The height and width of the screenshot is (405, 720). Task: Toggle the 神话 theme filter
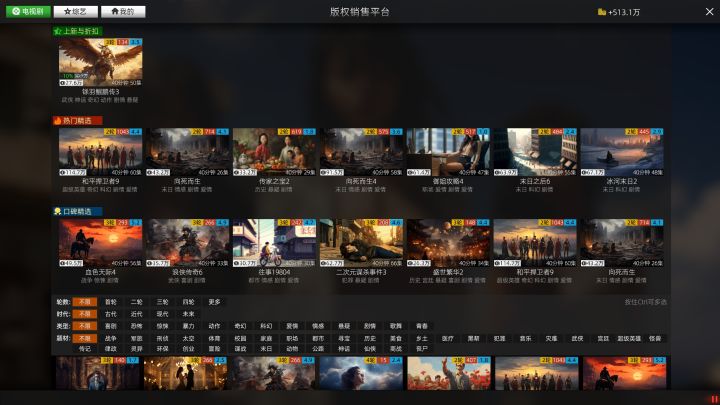point(344,349)
